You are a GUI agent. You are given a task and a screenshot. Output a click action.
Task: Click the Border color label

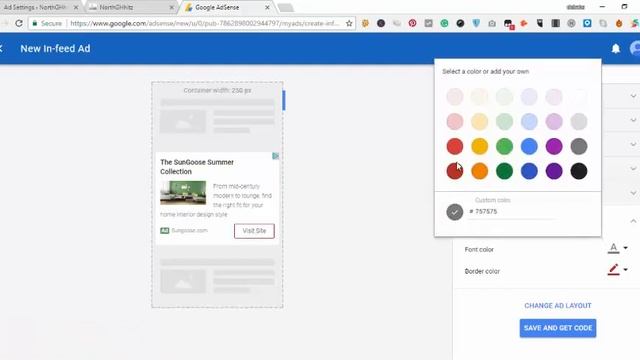click(482, 271)
